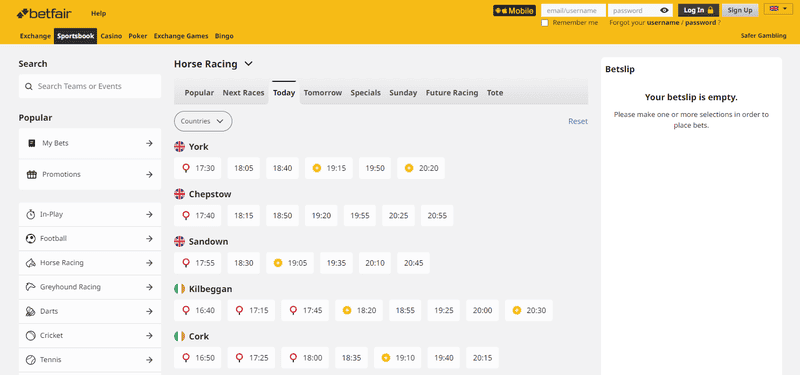The image size is (800, 375).
Task: Select the Sportsbook section
Action: tap(76, 36)
